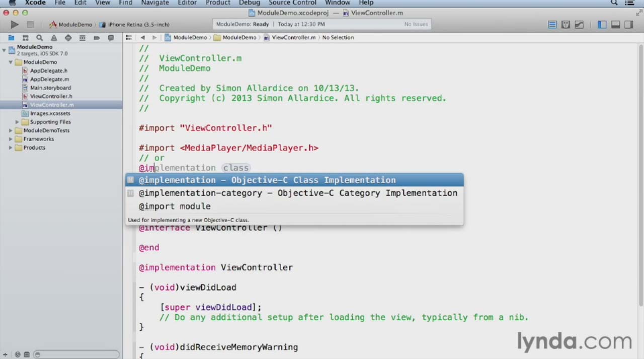This screenshot has width=644, height=359.
Task: Open the Test navigator diamond icon
Action: [x=68, y=38]
